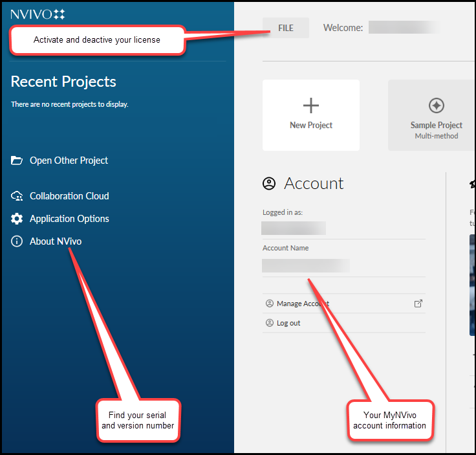The image size is (476, 455).
Task: Open Application Options
Action: point(59,219)
